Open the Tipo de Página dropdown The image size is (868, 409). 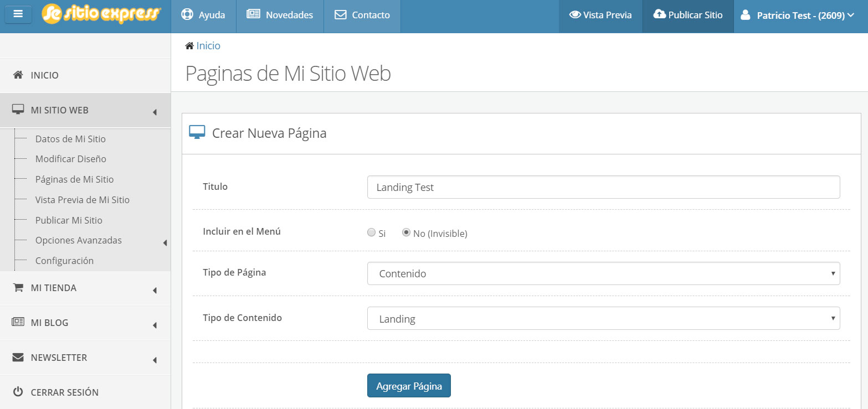point(603,273)
